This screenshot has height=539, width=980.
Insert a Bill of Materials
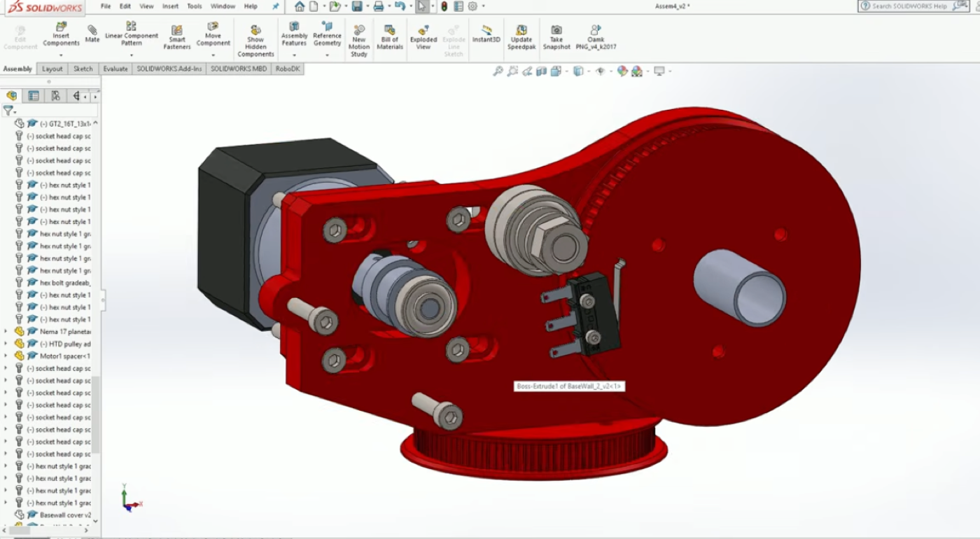(x=390, y=38)
